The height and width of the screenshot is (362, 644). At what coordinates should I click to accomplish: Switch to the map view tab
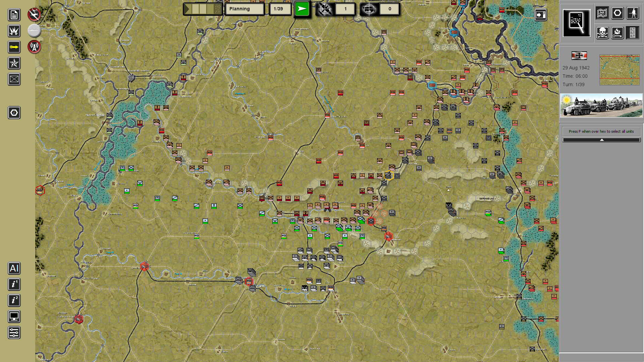tap(602, 13)
